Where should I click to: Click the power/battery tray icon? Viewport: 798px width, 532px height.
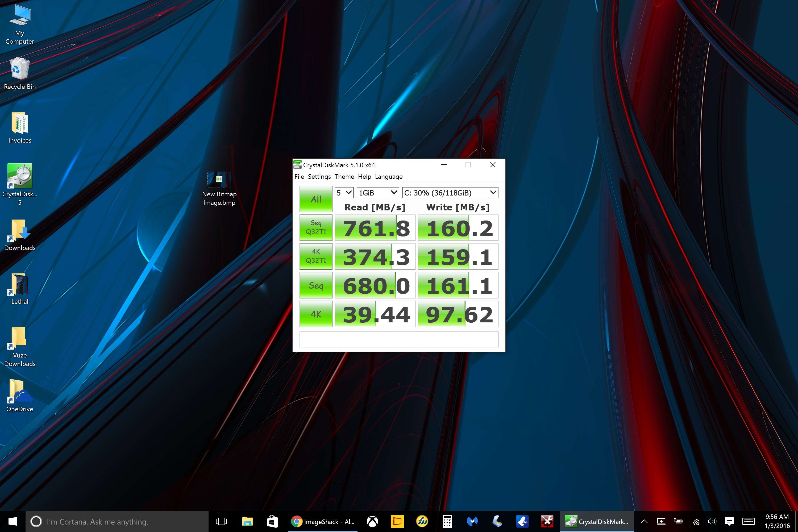tap(678, 521)
